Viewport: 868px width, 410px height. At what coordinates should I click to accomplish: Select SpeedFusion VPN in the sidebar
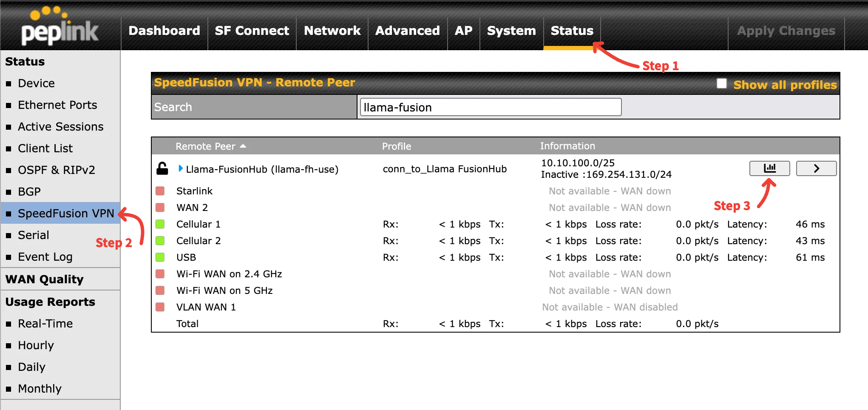click(66, 213)
